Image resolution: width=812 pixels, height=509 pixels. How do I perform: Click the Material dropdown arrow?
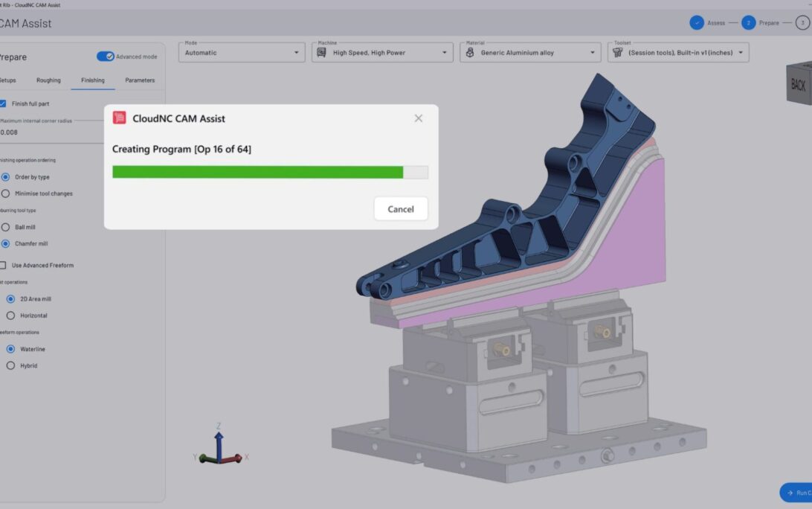pyautogui.click(x=593, y=52)
